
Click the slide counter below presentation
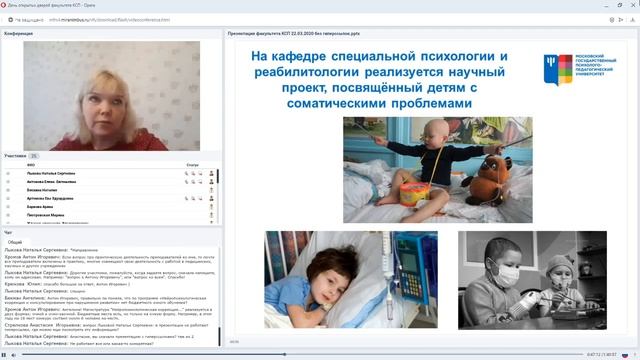coord(234,342)
